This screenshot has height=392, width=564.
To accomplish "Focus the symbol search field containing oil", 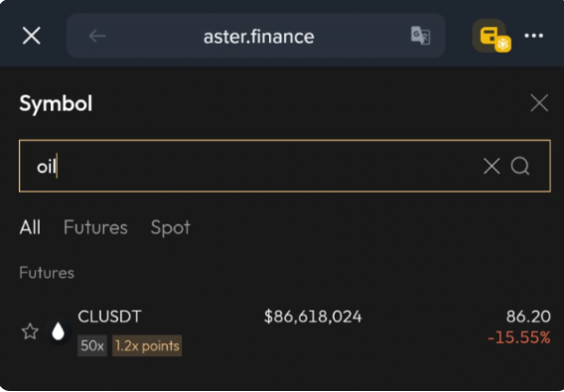I will 285,166.
